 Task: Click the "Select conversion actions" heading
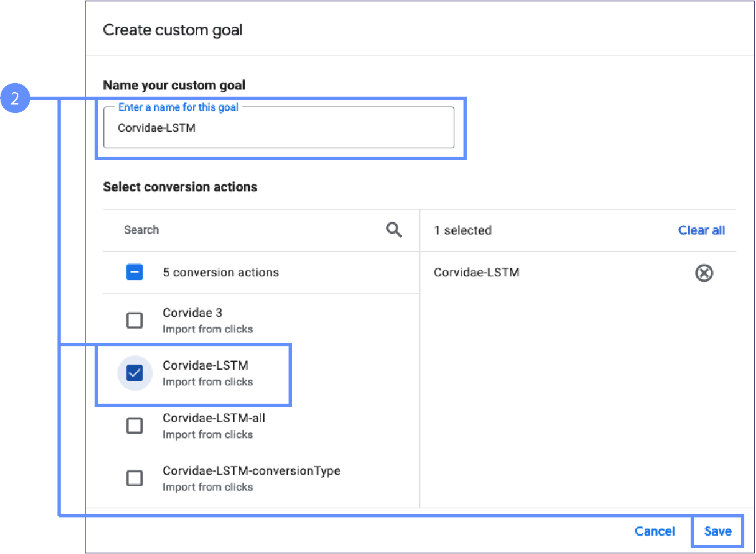[180, 187]
